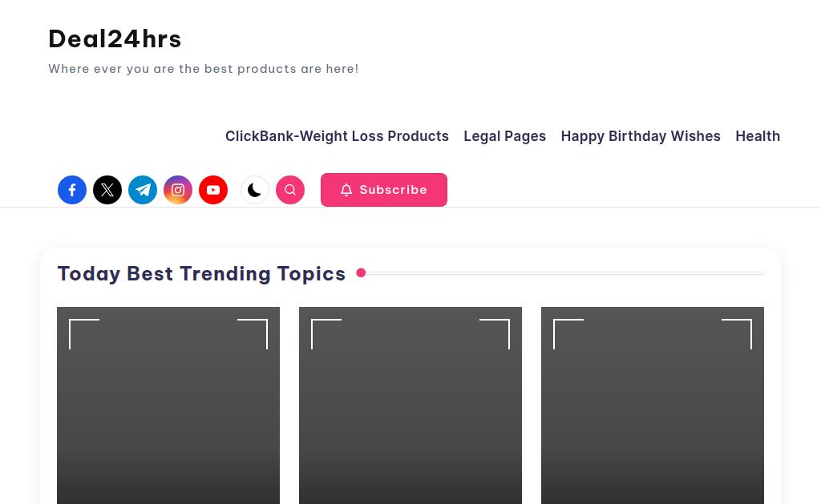Open the Health menu item
Screen dimensions: 821x504
coord(758,136)
